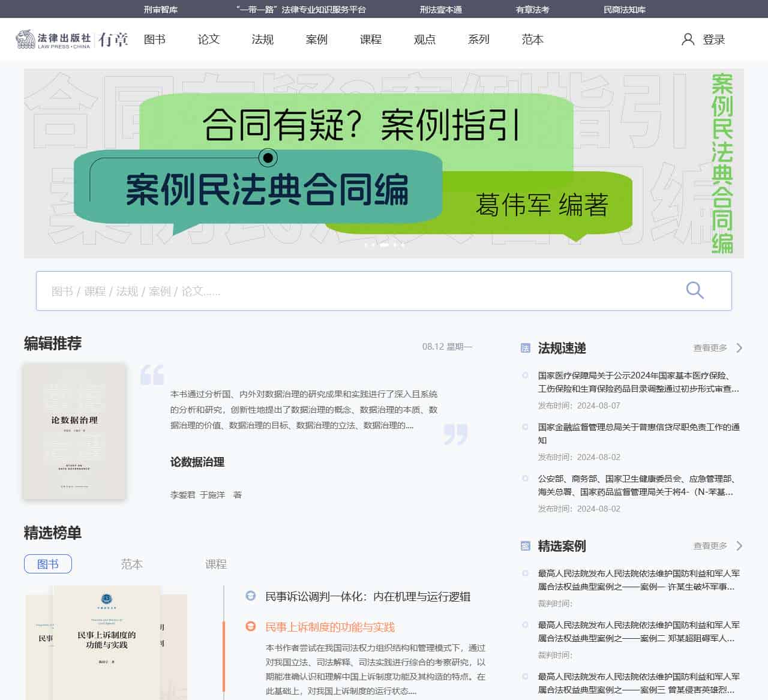Viewport: 768px width, 700px height.
Task: Click the user login profile icon
Action: click(x=688, y=40)
